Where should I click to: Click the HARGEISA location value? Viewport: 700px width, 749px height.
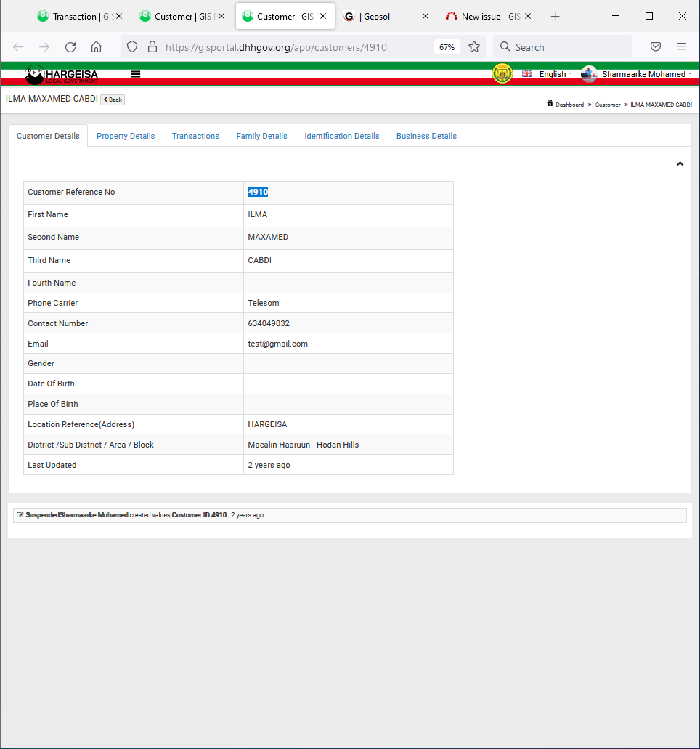267,425
